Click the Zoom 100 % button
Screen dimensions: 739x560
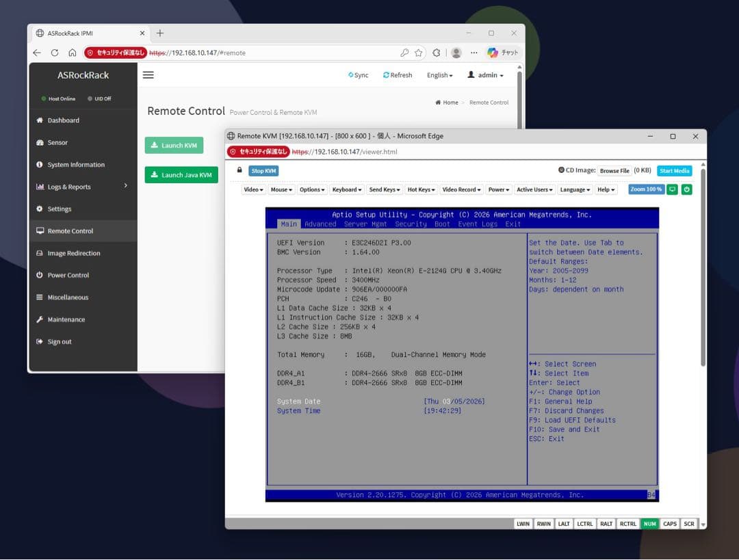point(646,189)
